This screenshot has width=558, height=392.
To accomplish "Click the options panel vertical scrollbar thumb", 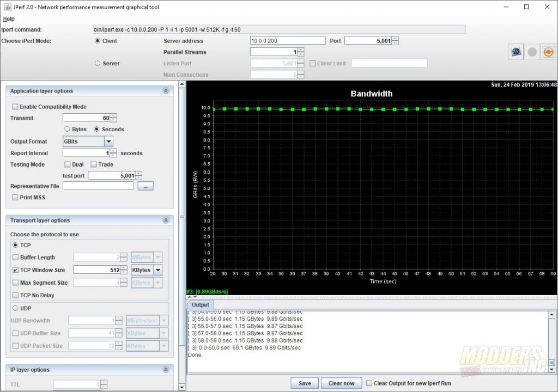I will point(182,216).
